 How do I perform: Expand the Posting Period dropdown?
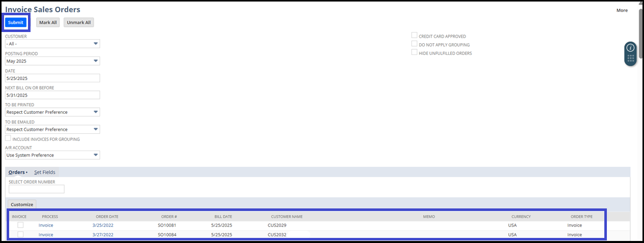point(52,61)
